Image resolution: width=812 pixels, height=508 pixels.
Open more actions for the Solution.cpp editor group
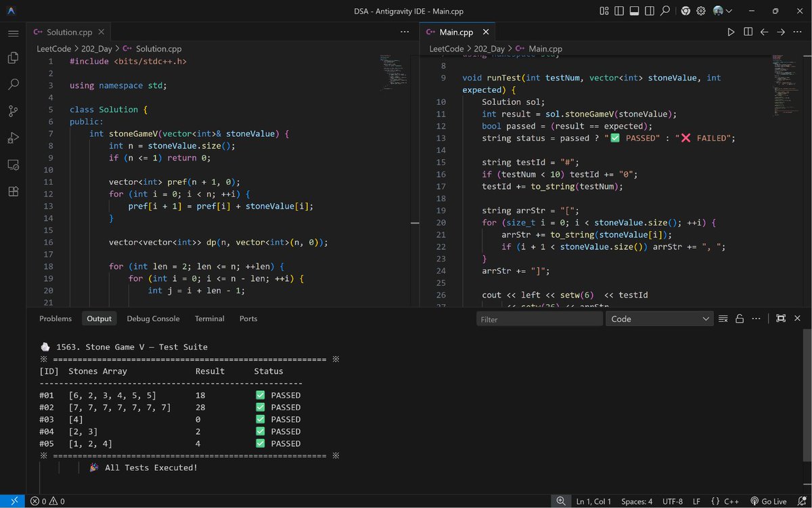pyautogui.click(x=405, y=32)
